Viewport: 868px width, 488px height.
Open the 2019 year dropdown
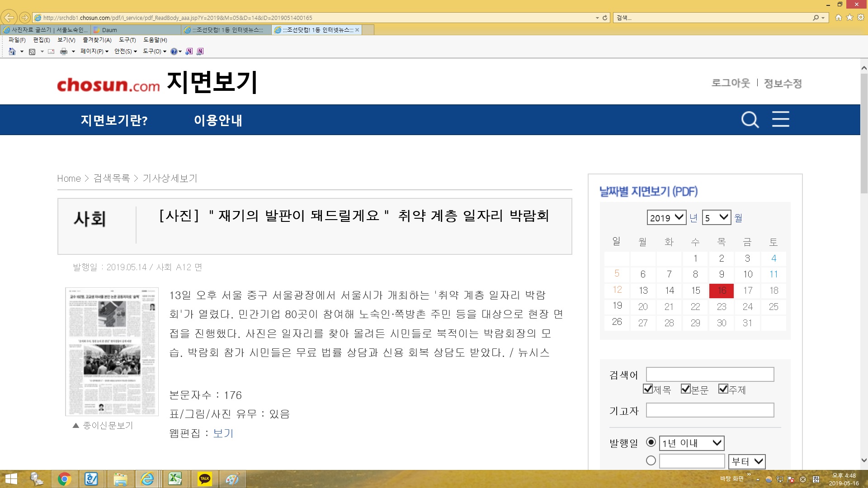pos(666,218)
